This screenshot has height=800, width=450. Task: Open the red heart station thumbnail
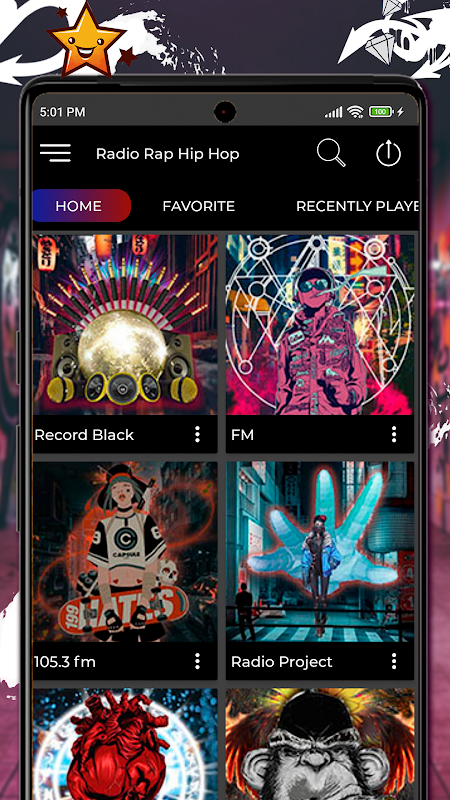pyautogui.click(x=126, y=744)
